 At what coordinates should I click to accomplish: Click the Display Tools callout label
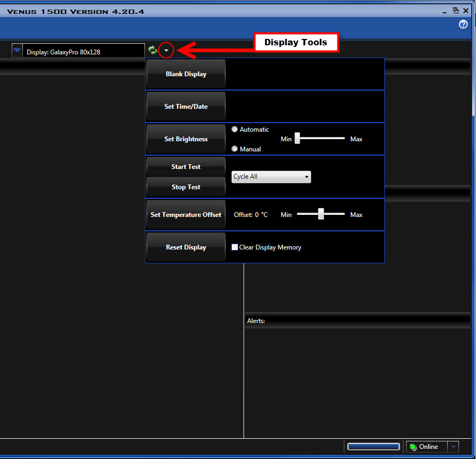point(296,42)
